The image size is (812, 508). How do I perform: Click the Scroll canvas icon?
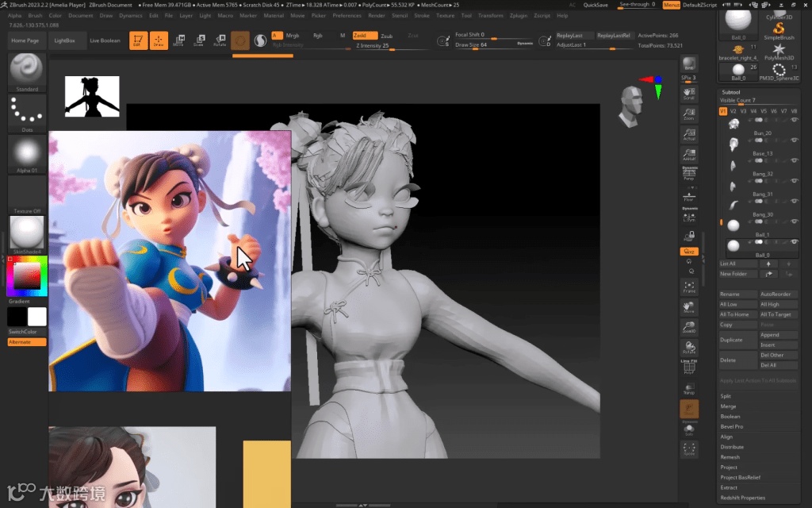(689, 94)
